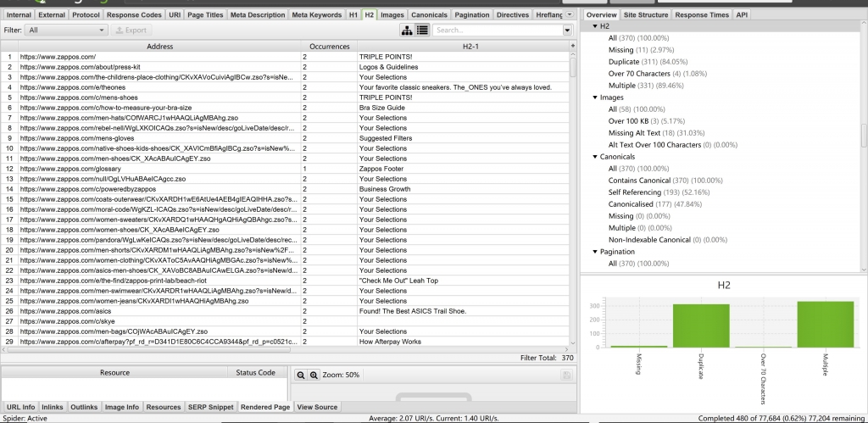Switch to the Response Times tab
Image resolution: width=868 pixels, height=423 pixels.
point(701,15)
